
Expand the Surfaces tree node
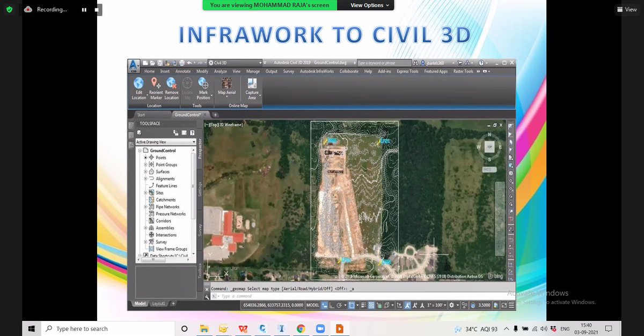[145, 172]
